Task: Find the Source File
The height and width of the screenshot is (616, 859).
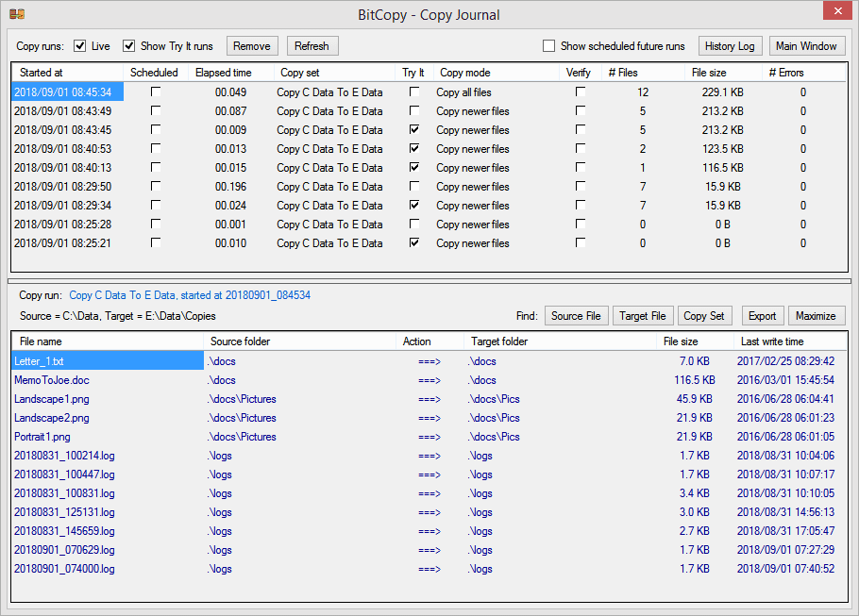Action: point(576,316)
